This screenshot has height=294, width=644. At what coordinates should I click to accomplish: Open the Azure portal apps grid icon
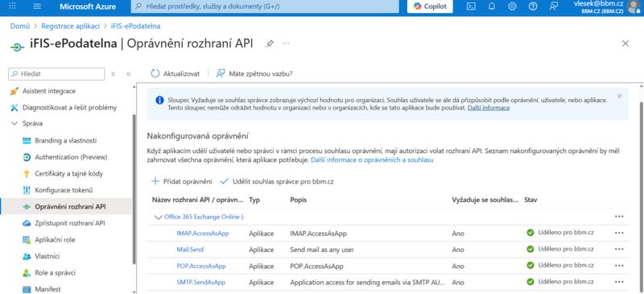pyautogui.click(x=13, y=6)
